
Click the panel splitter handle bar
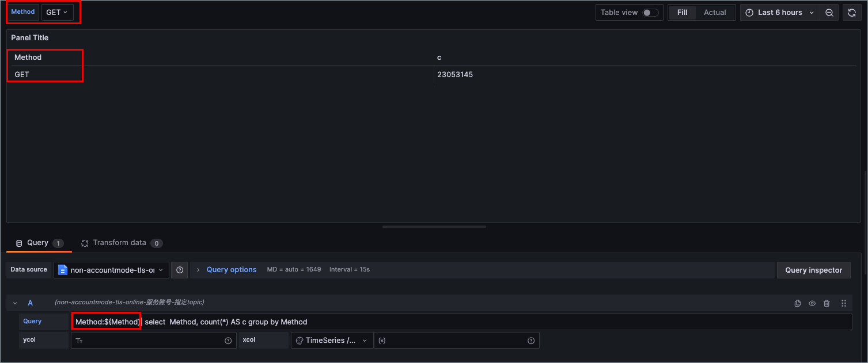click(434, 227)
